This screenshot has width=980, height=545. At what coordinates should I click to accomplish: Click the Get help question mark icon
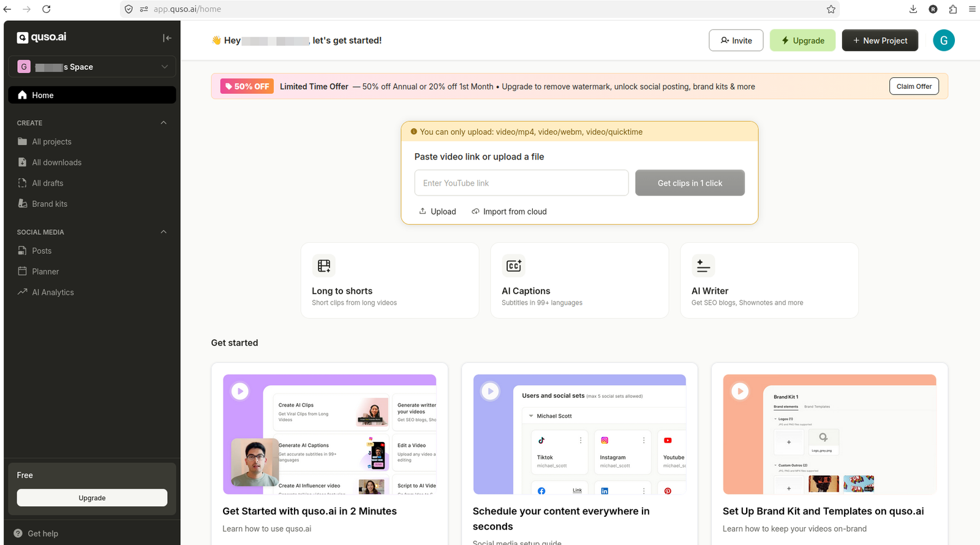(x=18, y=533)
